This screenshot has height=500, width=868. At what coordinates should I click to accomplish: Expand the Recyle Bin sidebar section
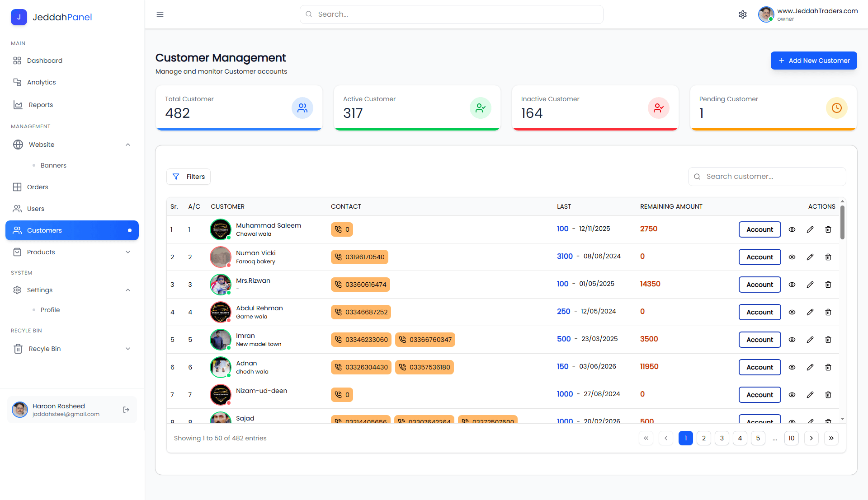[128, 349]
